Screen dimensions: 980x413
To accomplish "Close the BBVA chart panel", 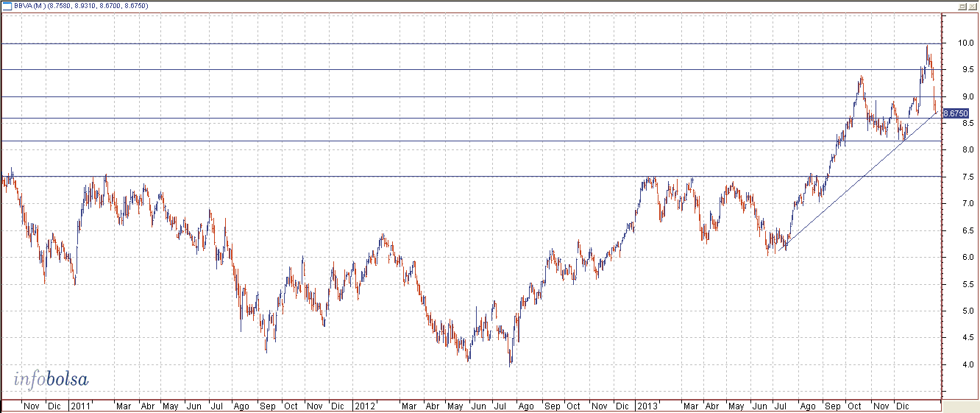I will coord(972,6).
